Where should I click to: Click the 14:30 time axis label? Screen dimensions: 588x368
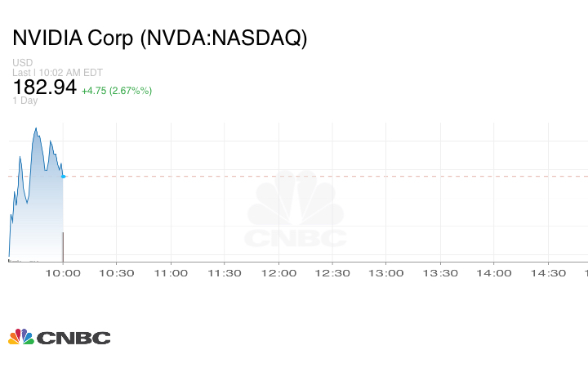[x=548, y=273]
